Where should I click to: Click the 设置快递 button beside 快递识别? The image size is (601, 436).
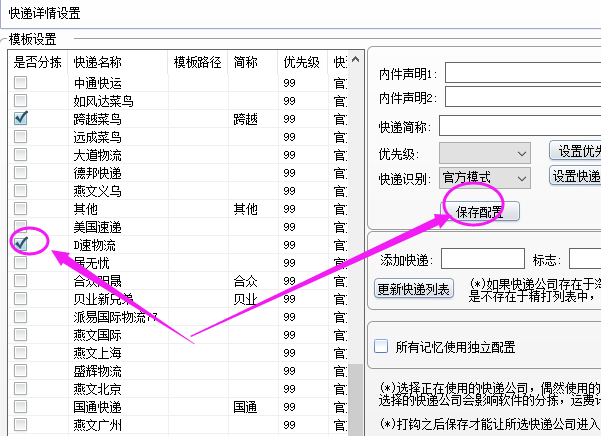click(576, 176)
